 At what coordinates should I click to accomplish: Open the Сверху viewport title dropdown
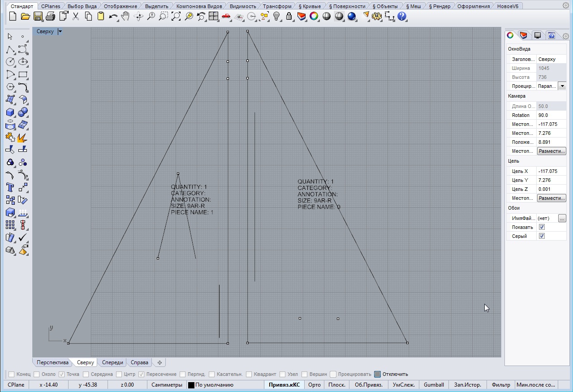point(60,31)
